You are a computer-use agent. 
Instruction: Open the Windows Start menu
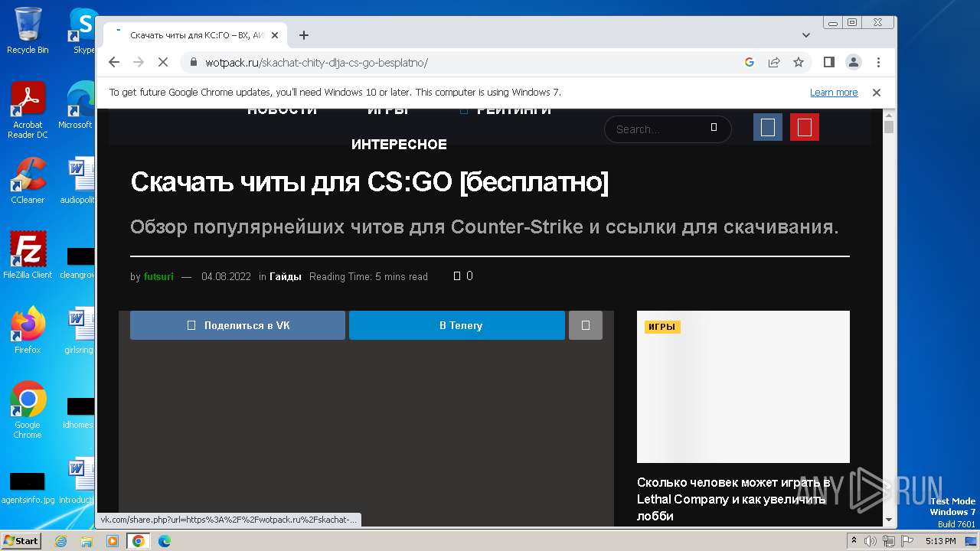point(21,541)
